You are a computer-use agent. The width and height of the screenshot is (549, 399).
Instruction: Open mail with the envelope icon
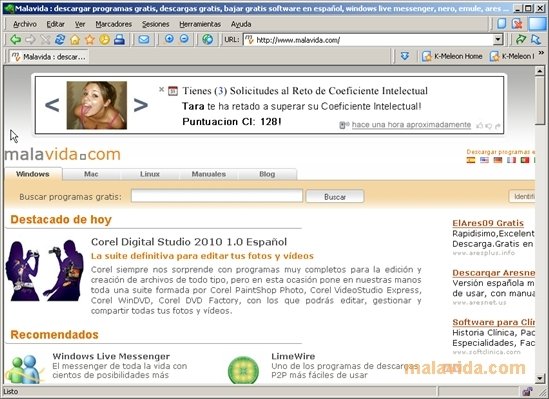coord(144,40)
